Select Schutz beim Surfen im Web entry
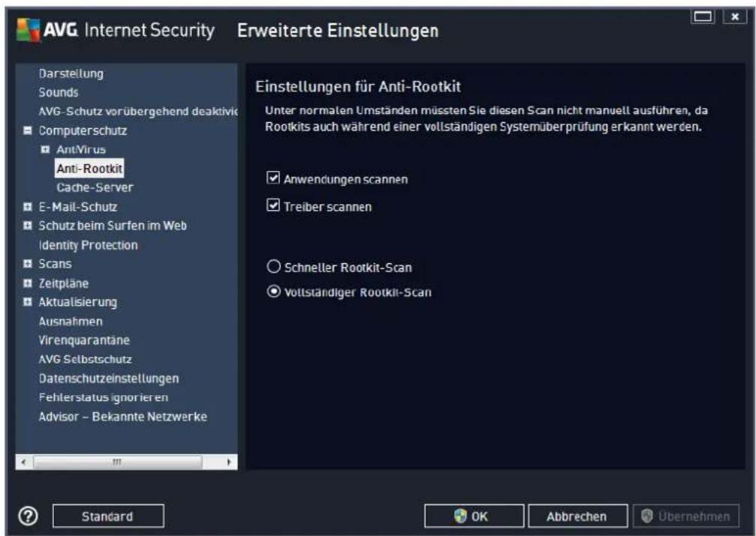Viewport: 756px width, 536px height. click(x=112, y=226)
